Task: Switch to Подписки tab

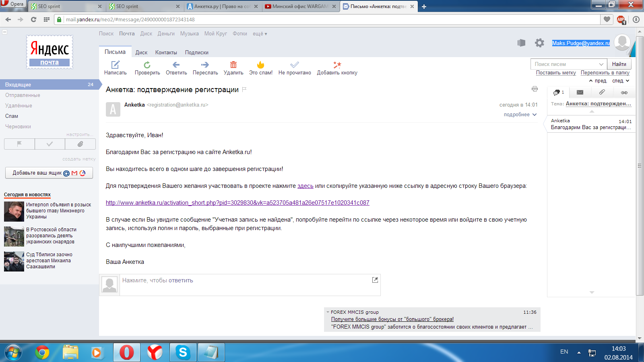Action: [197, 53]
